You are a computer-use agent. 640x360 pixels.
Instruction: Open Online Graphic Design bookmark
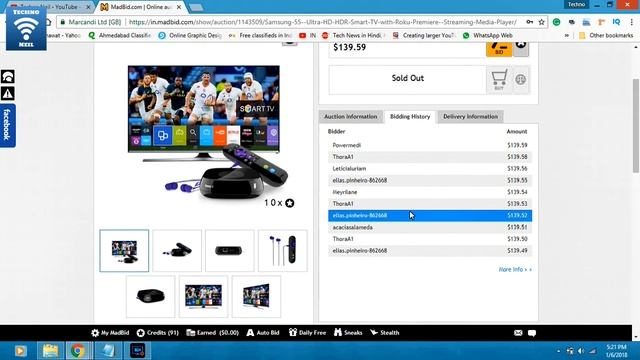pyautogui.click(x=190, y=36)
